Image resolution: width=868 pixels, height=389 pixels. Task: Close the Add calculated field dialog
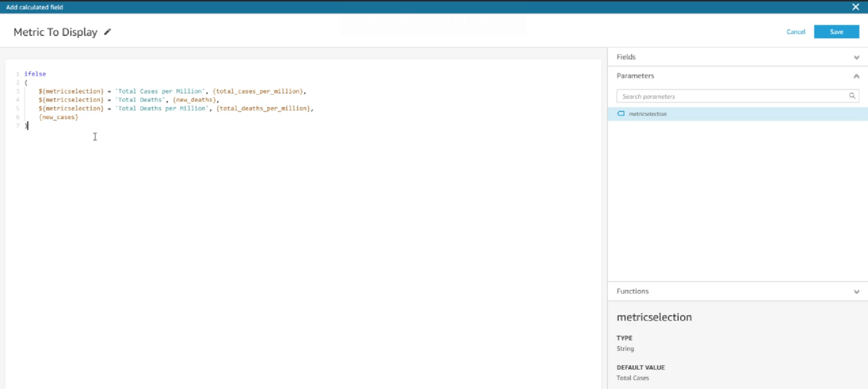pos(855,7)
